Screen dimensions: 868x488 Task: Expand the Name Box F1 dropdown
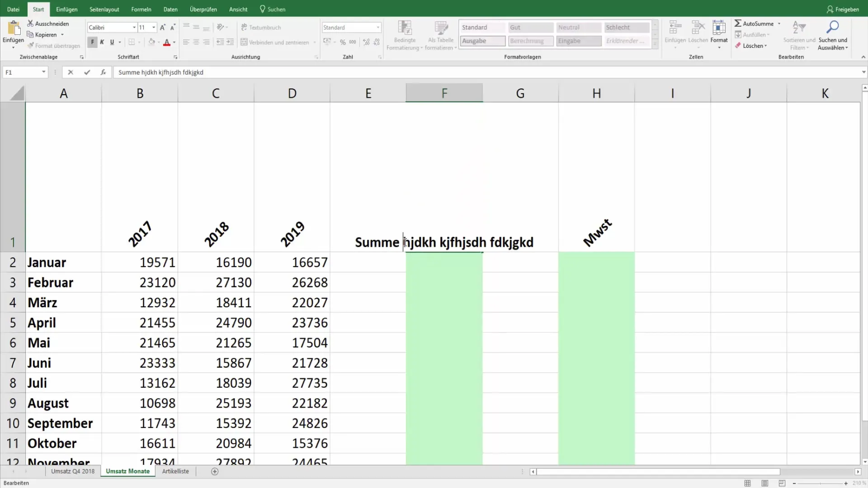click(43, 72)
